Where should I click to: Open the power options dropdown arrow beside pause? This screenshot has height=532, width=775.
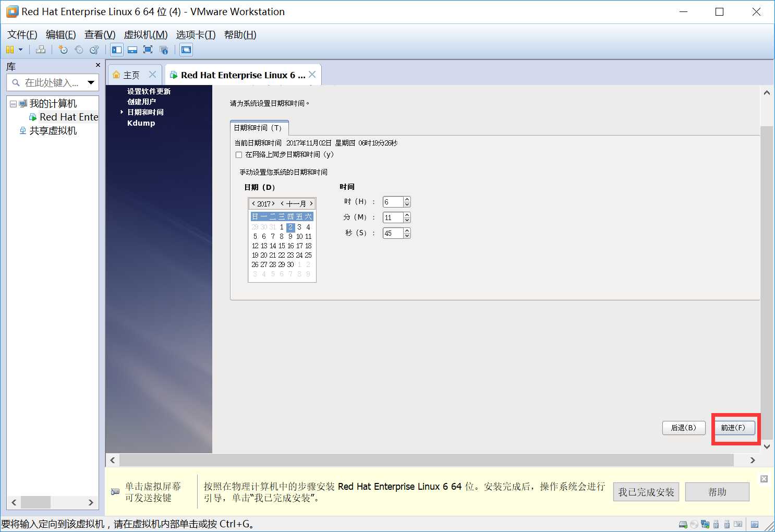tap(21, 50)
